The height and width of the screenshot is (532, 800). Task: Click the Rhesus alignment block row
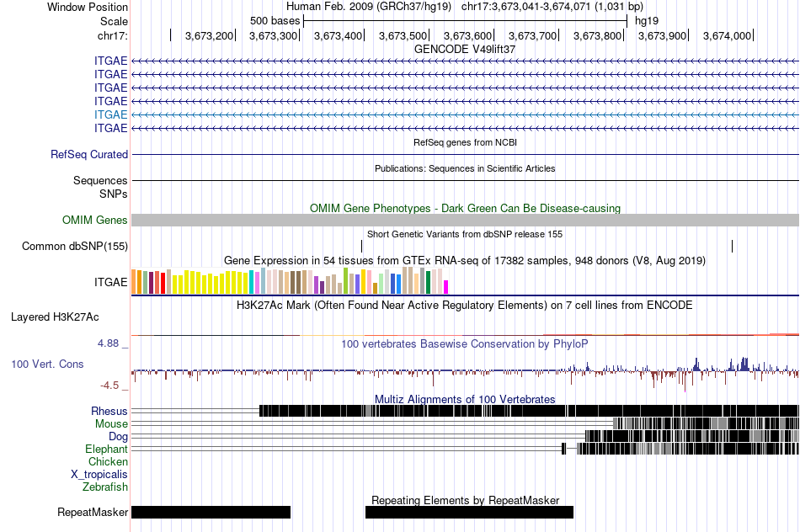(x=529, y=411)
